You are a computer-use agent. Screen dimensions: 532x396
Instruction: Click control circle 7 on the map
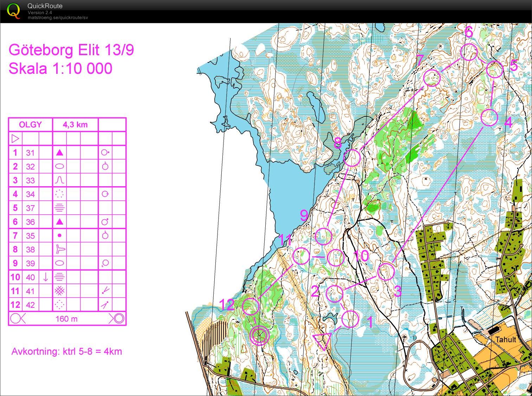432,78
